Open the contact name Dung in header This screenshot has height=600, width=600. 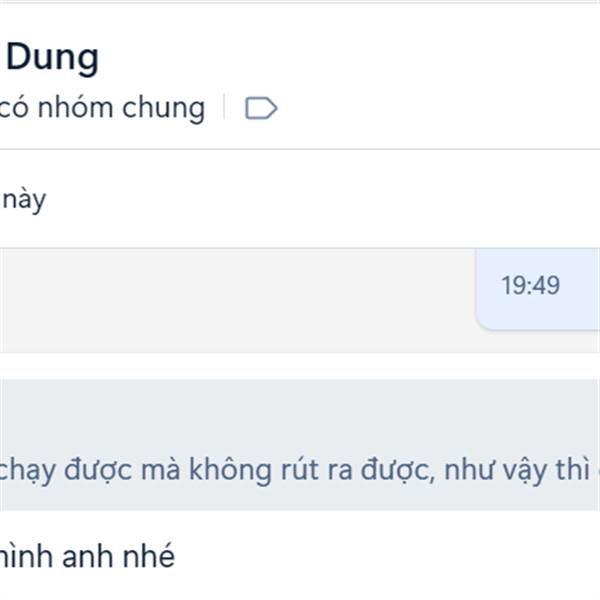point(52,58)
